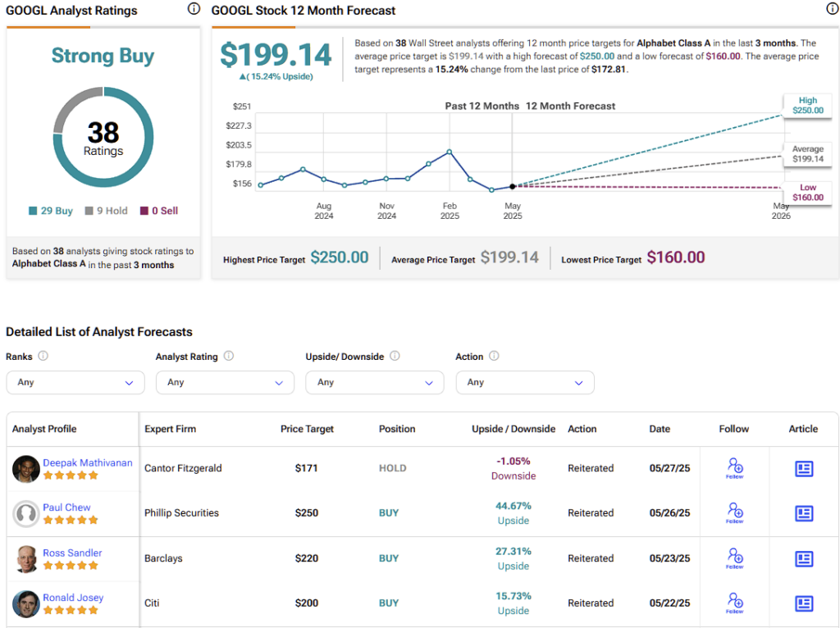Follow analyst Ronald Josey

pos(734,603)
